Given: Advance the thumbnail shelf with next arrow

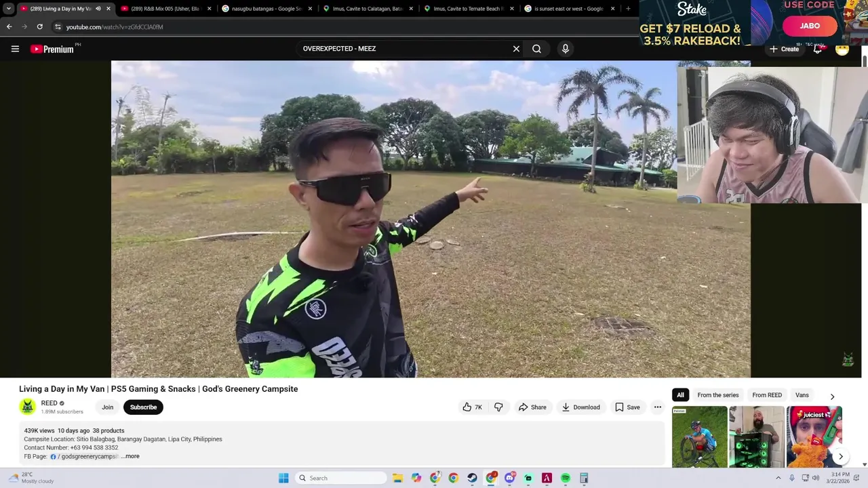Looking at the screenshot, I should [x=840, y=457].
